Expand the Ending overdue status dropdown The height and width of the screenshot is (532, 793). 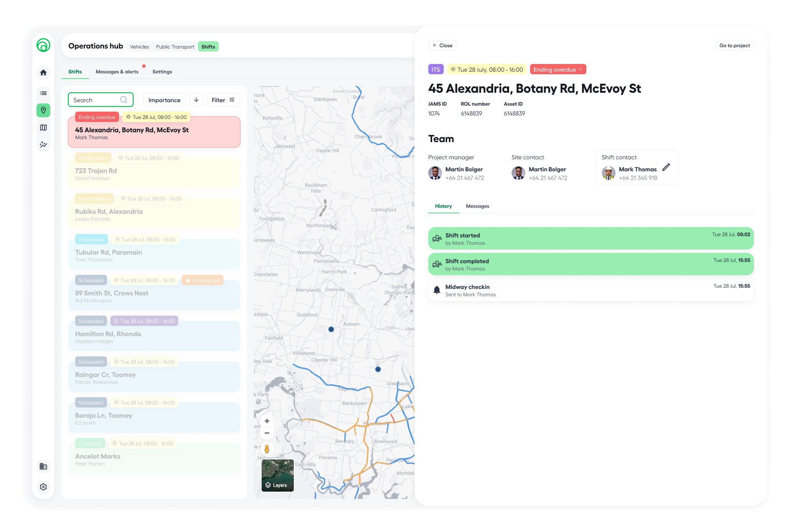pos(558,70)
